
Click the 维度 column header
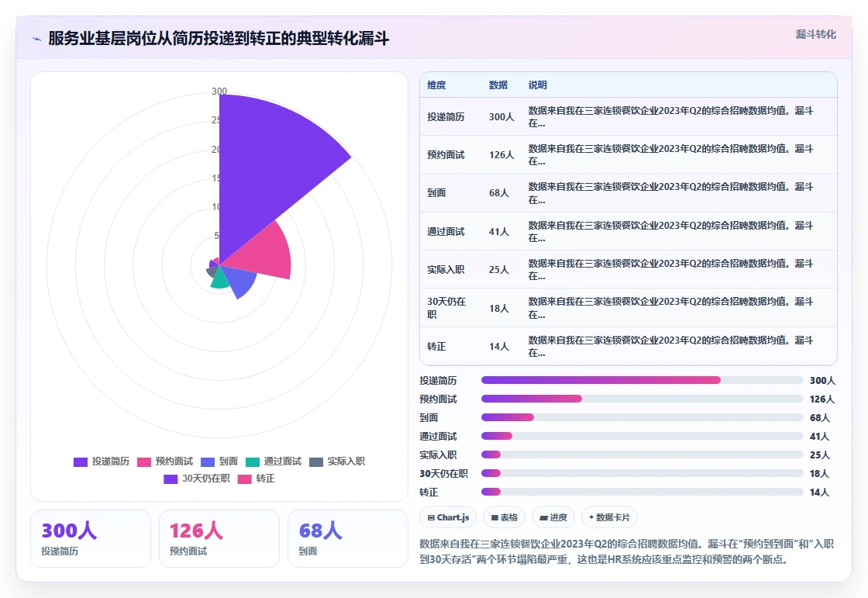(x=436, y=85)
